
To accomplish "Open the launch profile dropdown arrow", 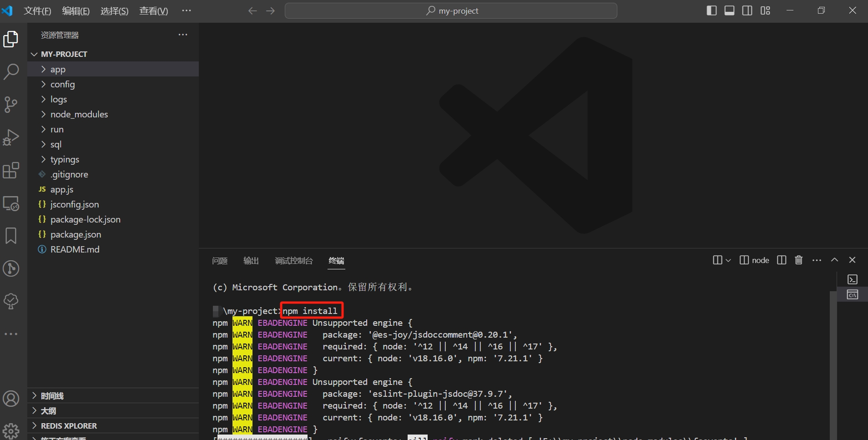I will [x=728, y=260].
